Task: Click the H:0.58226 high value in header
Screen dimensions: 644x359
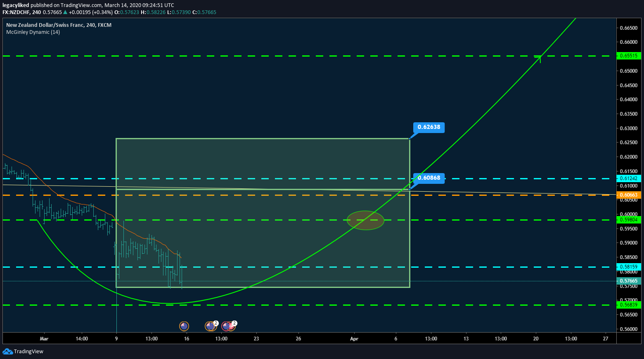Action: (153, 12)
